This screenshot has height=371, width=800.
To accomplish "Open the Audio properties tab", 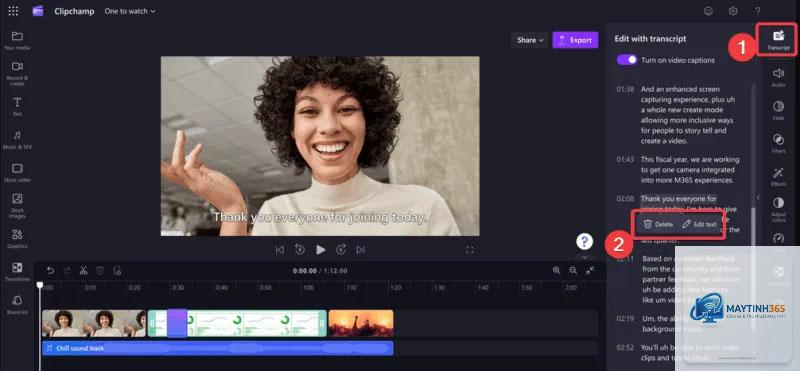I will tap(779, 77).
